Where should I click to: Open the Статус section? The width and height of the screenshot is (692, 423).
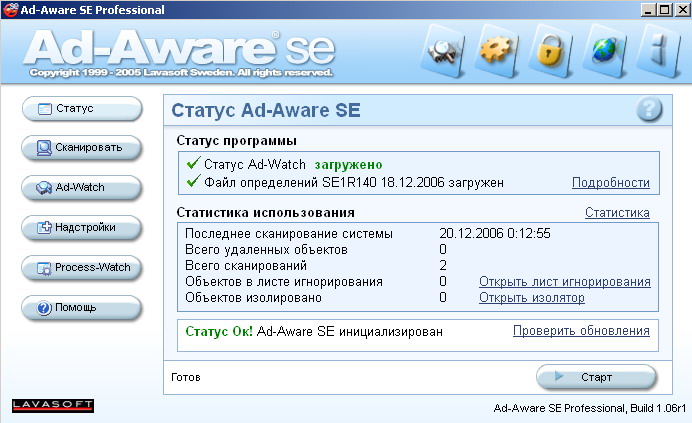coord(82,109)
